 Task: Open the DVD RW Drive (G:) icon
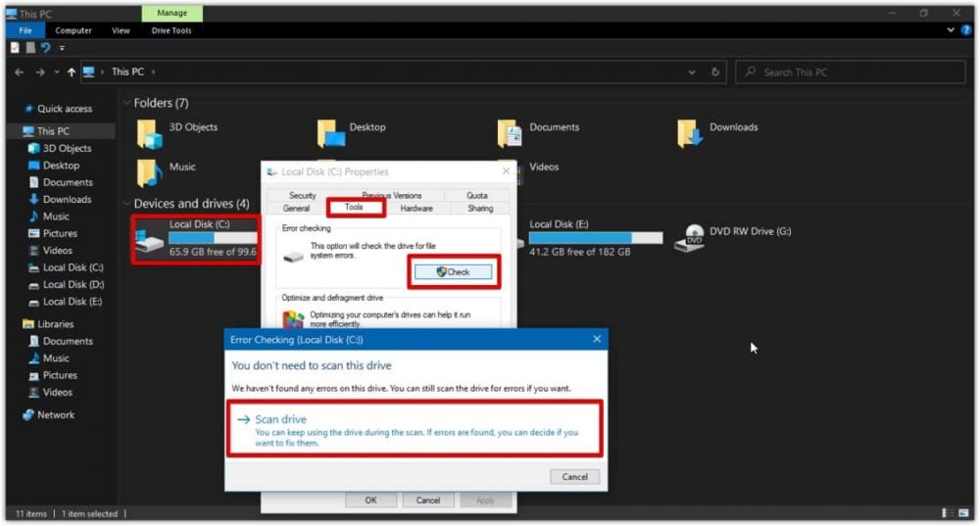pos(694,237)
